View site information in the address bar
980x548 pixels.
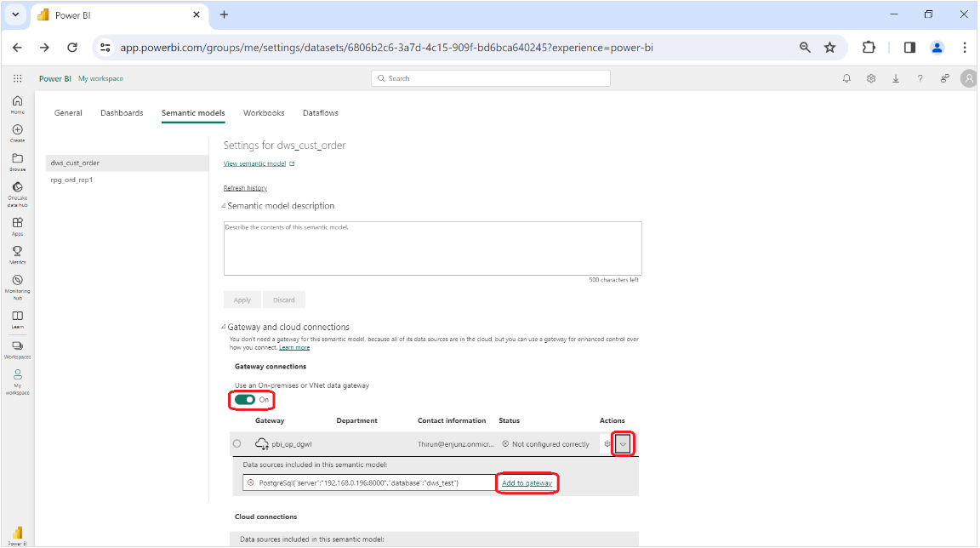tap(105, 48)
